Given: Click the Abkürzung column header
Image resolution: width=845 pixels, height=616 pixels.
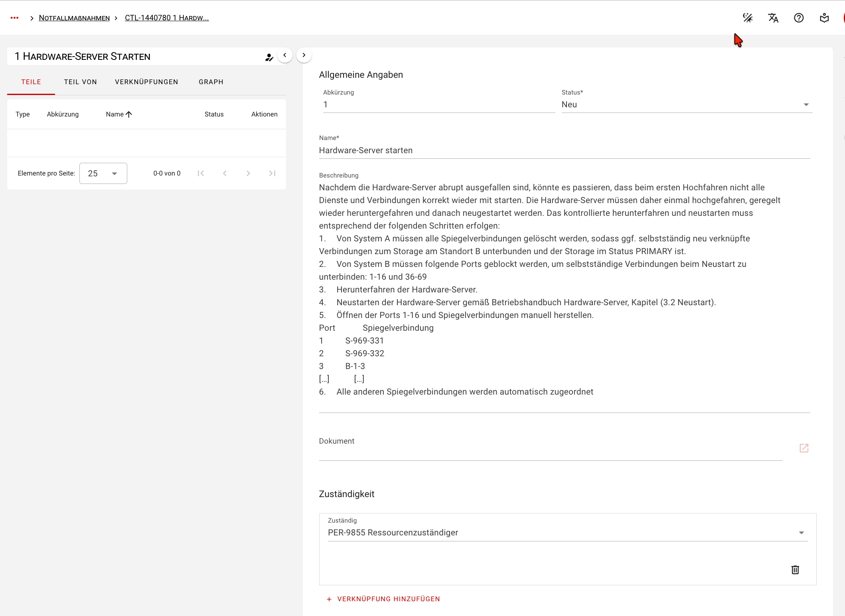Looking at the screenshot, I should [63, 115].
